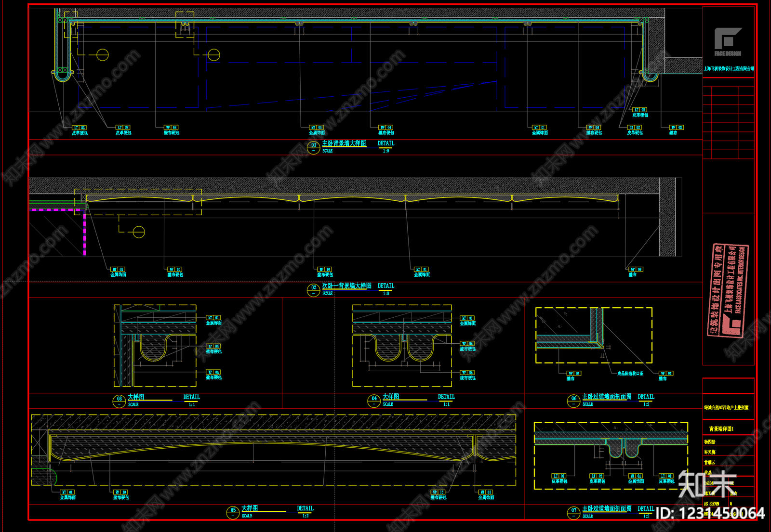This screenshot has height=532, width=771.
Task: Click the FACE DESIGN logo in title block
Action: click(728, 42)
